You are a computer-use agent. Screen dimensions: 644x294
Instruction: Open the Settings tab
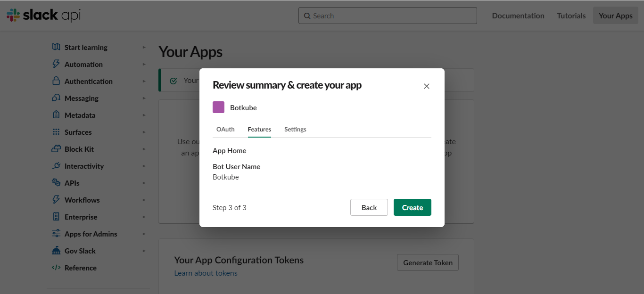point(295,129)
